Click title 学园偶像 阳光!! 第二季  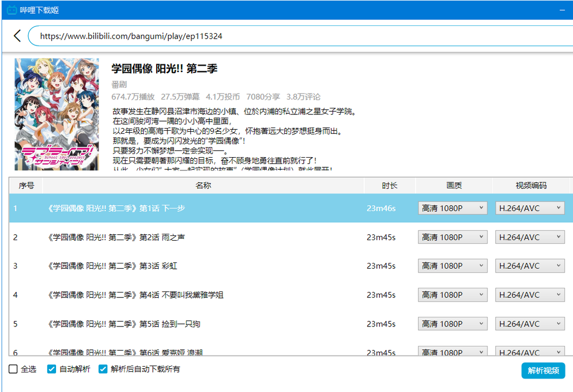tap(165, 68)
